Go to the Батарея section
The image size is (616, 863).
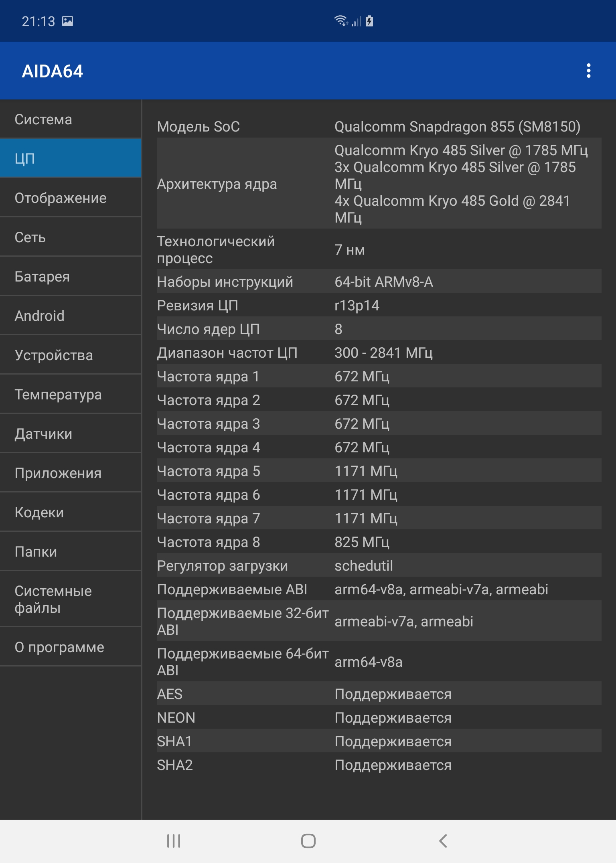coord(71,276)
